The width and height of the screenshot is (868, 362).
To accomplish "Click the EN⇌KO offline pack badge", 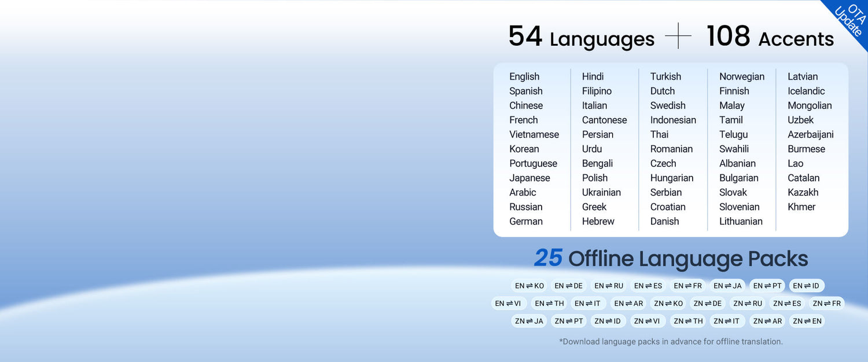I will click(x=529, y=286).
